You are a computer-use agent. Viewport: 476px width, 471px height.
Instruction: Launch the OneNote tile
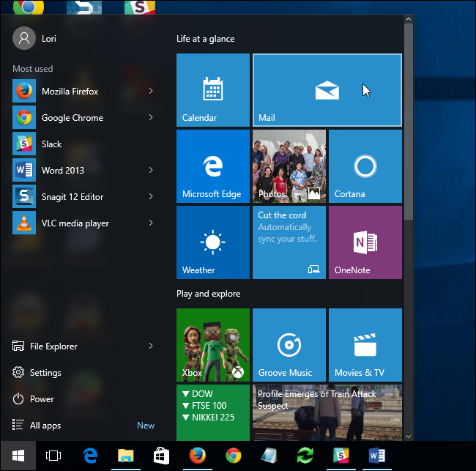(x=365, y=242)
